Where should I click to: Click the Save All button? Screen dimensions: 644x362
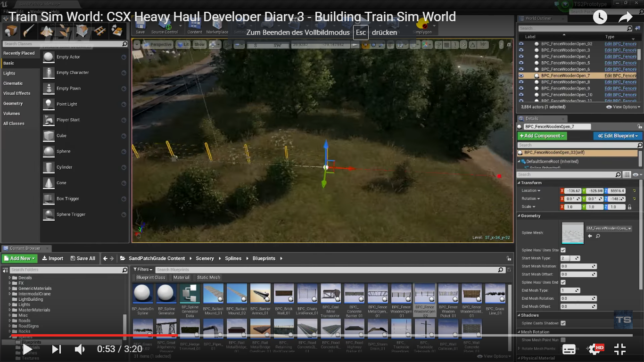[x=83, y=258]
